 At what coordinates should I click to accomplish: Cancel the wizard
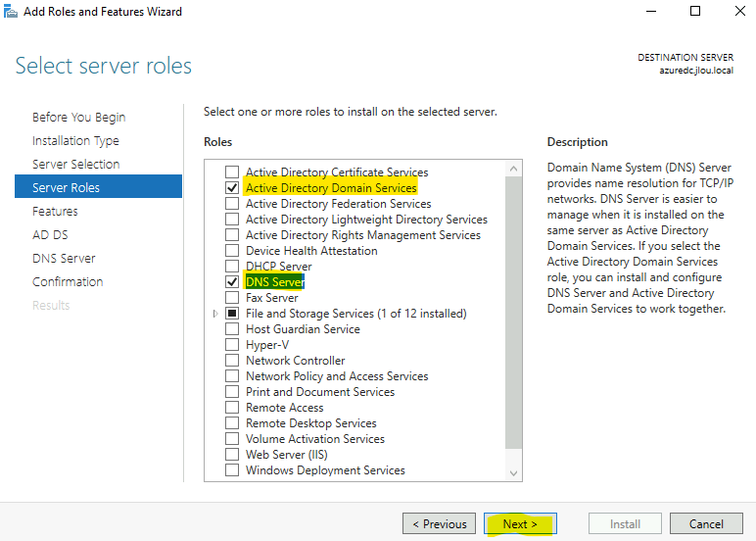(x=706, y=523)
